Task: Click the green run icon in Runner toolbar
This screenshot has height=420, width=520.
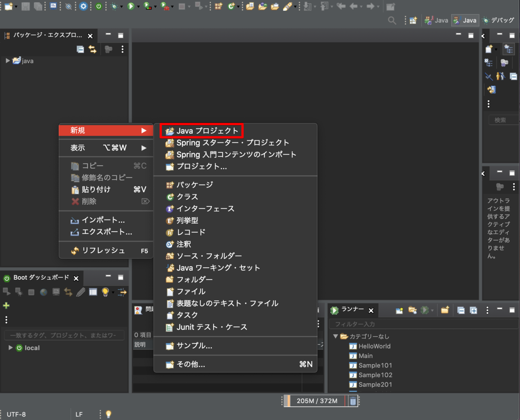Action: (x=425, y=310)
